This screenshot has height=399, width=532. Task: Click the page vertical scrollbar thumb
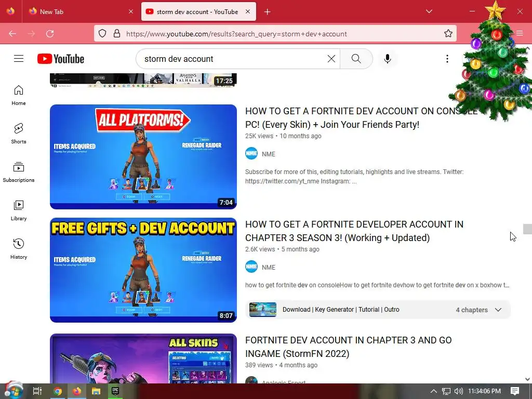(527, 229)
